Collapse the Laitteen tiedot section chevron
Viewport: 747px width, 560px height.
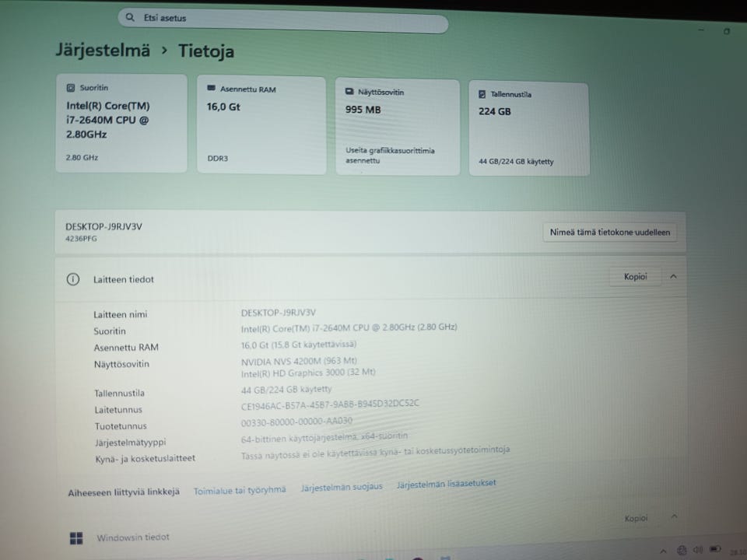673,276
